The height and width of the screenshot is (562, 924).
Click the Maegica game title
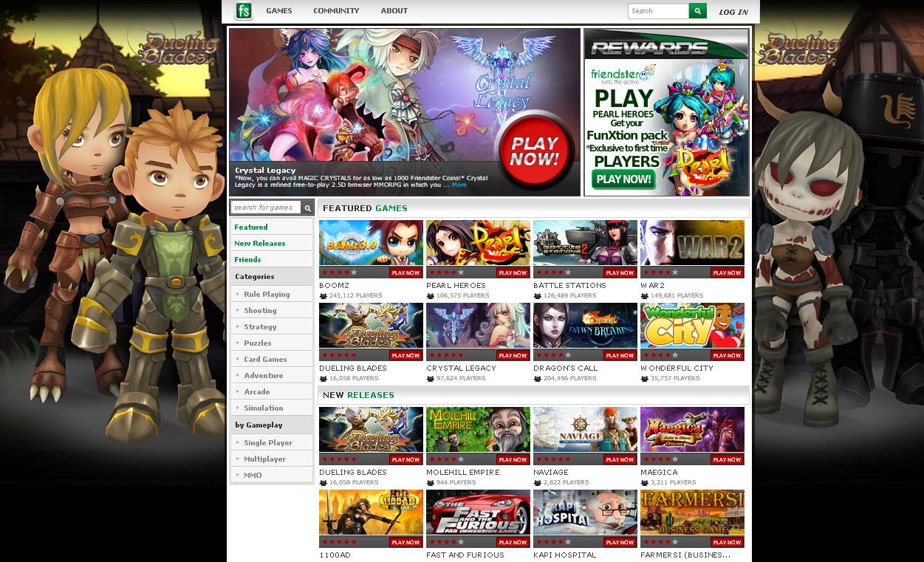[659, 472]
